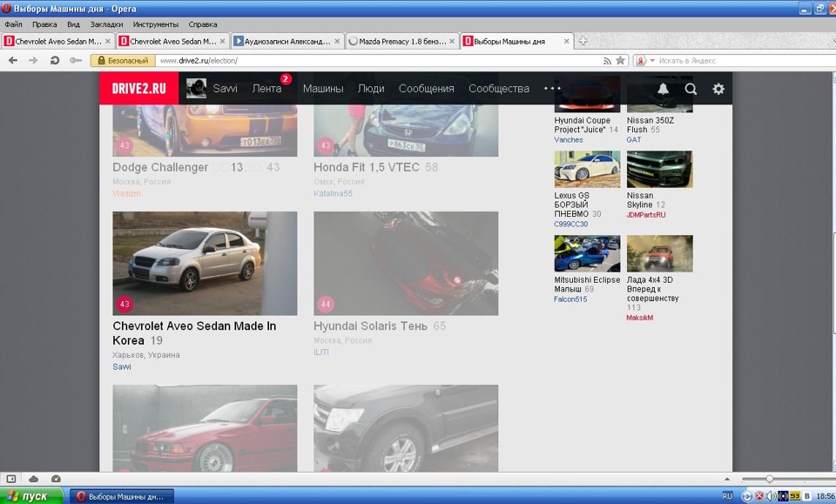
Task: Click the Opera Link cloud icon
Action: pos(33,479)
